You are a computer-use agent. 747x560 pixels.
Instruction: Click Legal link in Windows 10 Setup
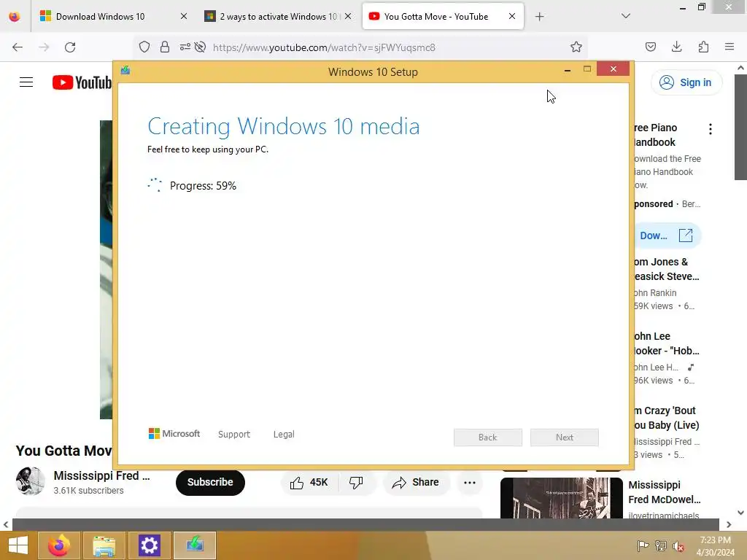point(284,435)
